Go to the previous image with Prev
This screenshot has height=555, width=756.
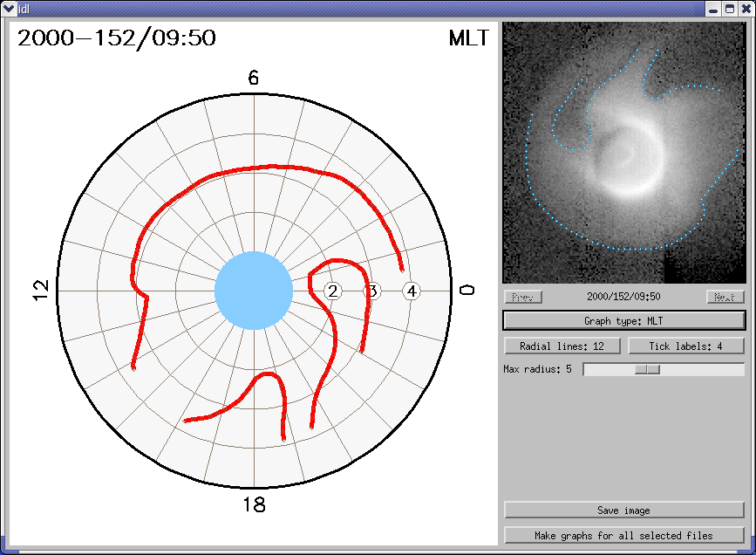point(523,297)
